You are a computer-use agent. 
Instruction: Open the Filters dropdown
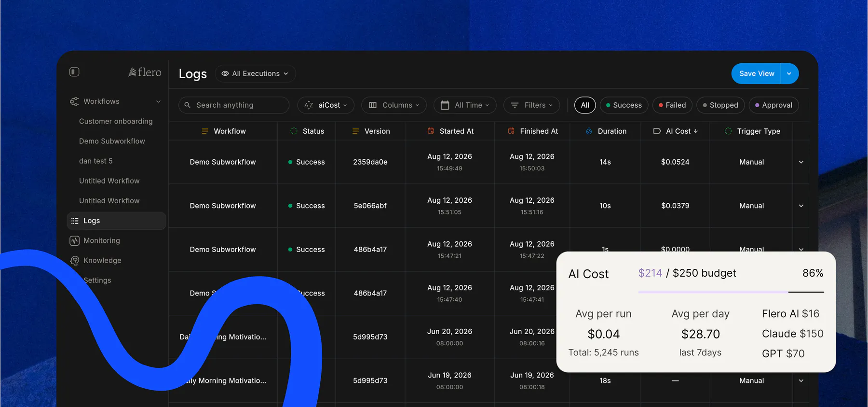pyautogui.click(x=531, y=105)
